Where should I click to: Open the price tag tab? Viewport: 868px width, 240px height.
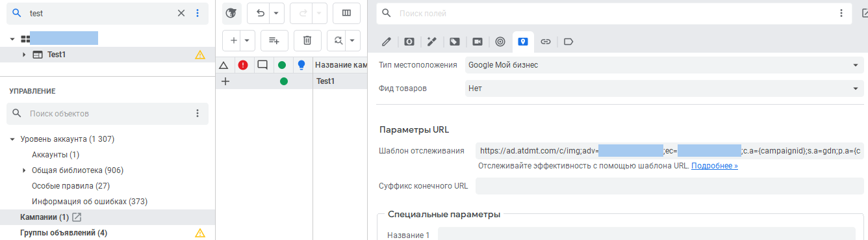455,42
